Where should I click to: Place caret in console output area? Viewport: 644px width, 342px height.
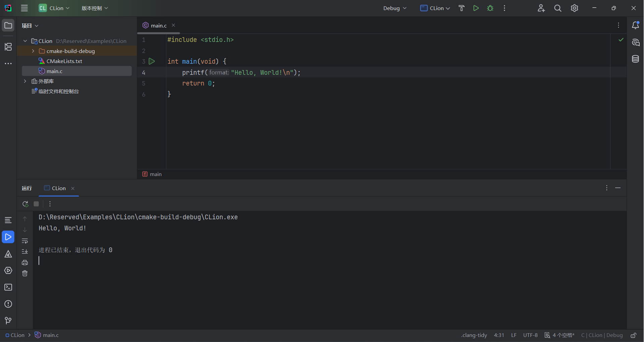click(x=329, y=270)
